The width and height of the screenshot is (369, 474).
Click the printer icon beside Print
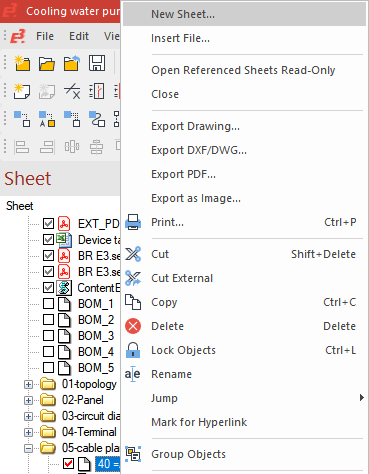133,222
